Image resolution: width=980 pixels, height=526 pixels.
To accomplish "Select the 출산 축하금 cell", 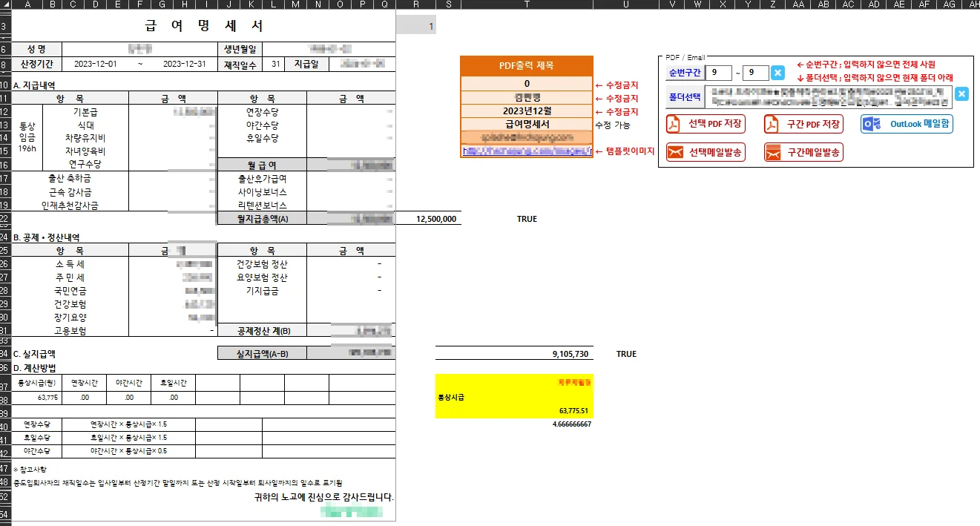I will [x=70, y=178].
